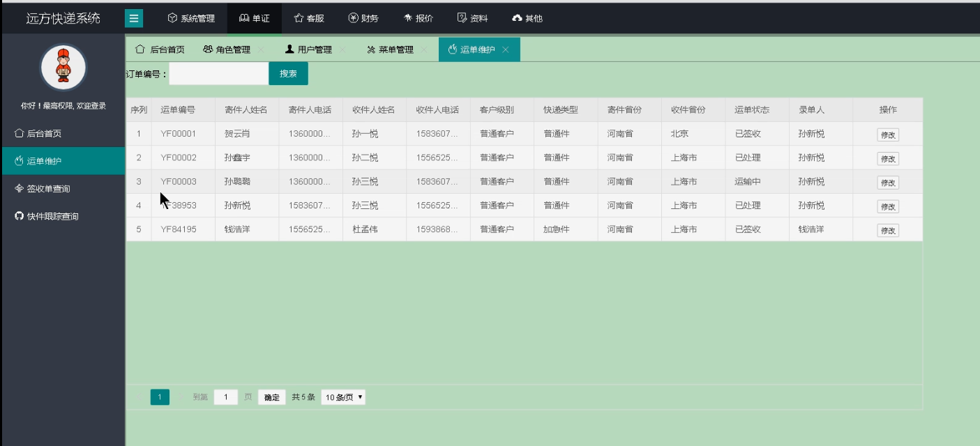The image size is (980, 446).
Task: Switch to the 后台首页 tab
Action: click(x=160, y=49)
